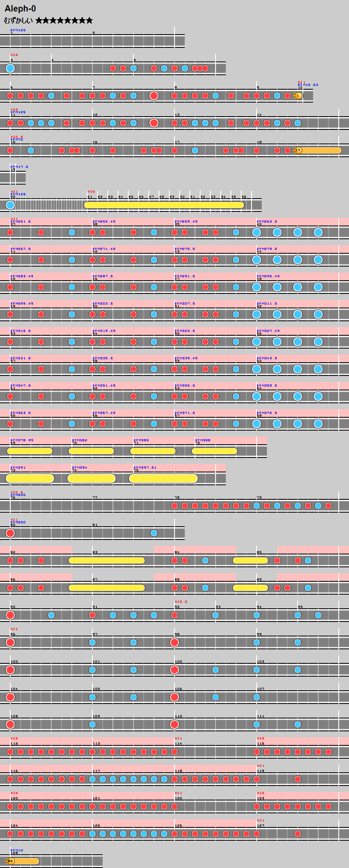Viewport: 349px width, 868px height.
Task: Click the orange balloon note labeled 1
Action: pyautogui.click(x=299, y=96)
